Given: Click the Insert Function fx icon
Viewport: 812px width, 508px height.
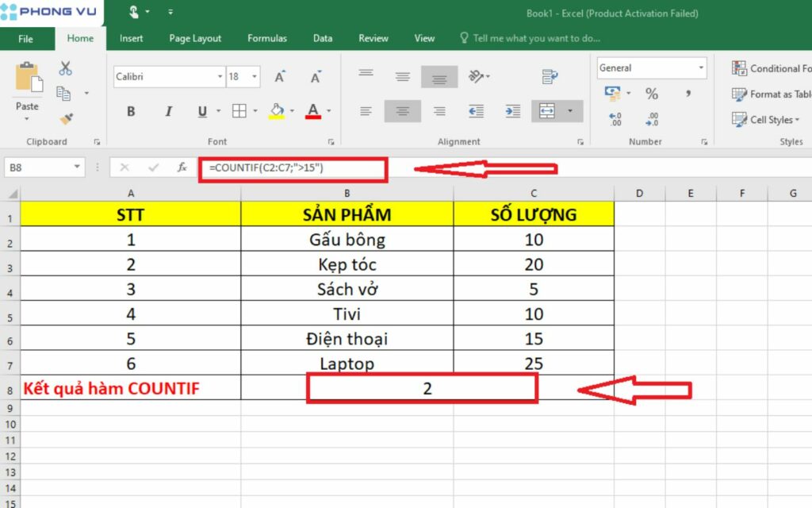Looking at the screenshot, I should click(182, 167).
